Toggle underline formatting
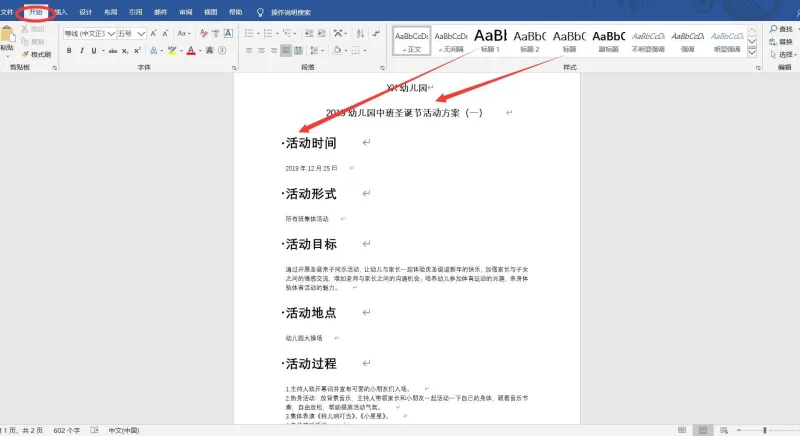Screen dimensions: 800x436 point(93,50)
